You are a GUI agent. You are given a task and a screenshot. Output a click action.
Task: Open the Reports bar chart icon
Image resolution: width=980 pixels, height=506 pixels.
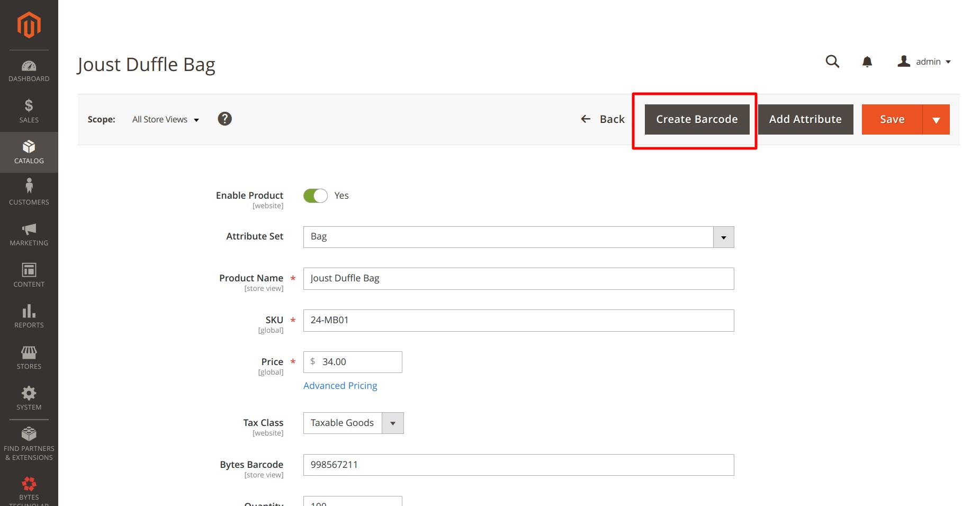coord(29,311)
